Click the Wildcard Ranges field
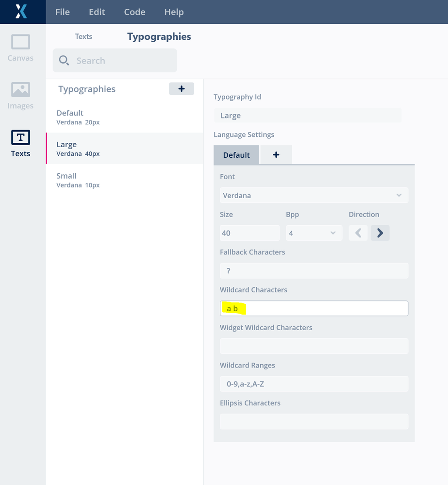448x485 pixels. point(314,384)
